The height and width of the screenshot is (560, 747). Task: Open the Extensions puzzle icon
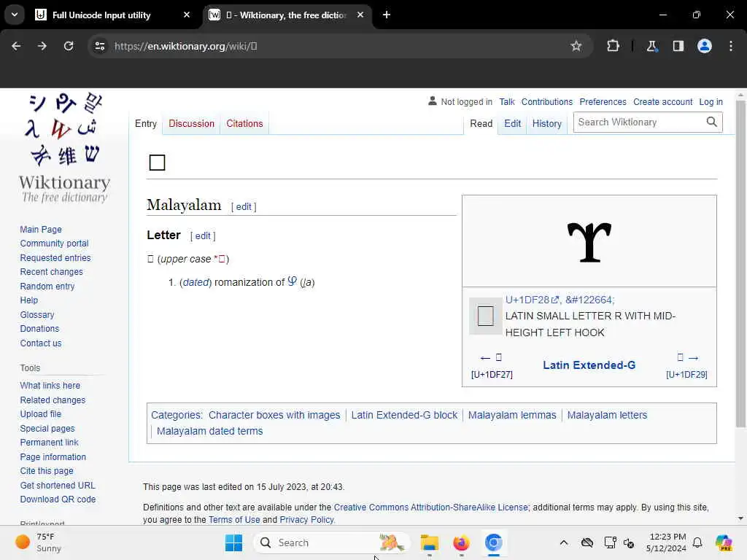click(x=613, y=46)
